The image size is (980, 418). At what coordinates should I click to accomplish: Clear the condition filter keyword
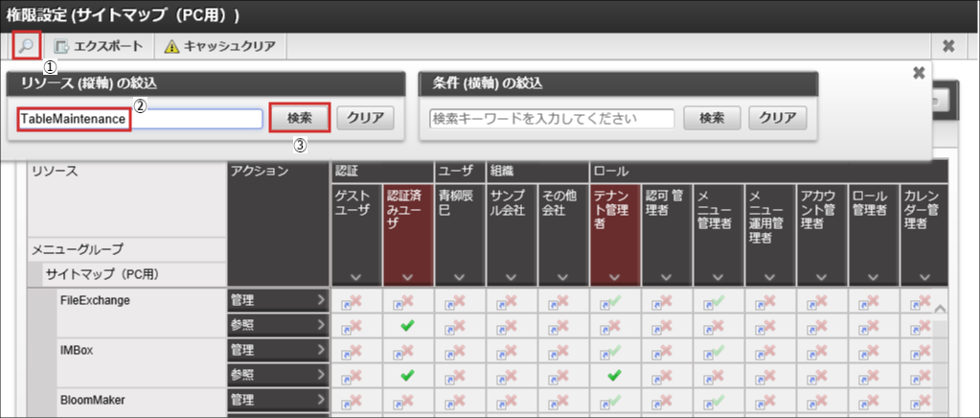point(777,119)
